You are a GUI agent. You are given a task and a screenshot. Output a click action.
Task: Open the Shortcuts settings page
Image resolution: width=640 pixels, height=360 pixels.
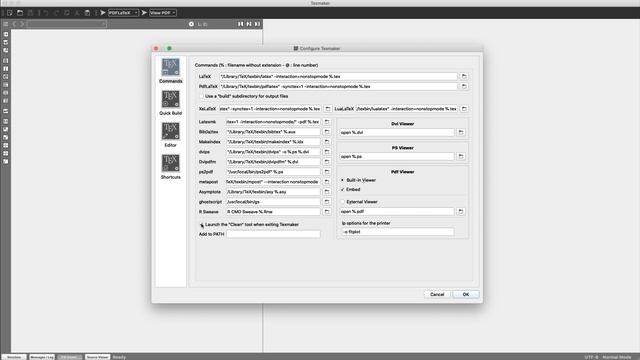pyautogui.click(x=171, y=167)
